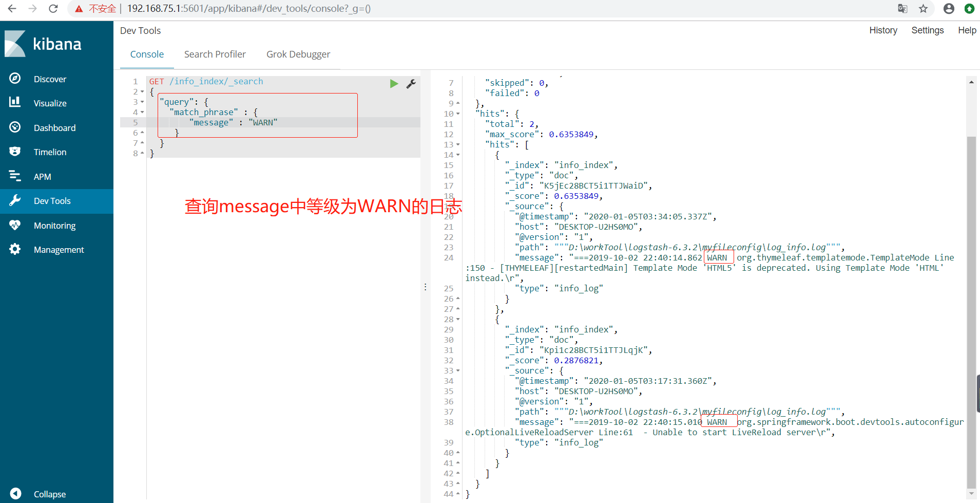Open the Dashboard section
The width and height of the screenshot is (980, 503).
tap(54, 127)
